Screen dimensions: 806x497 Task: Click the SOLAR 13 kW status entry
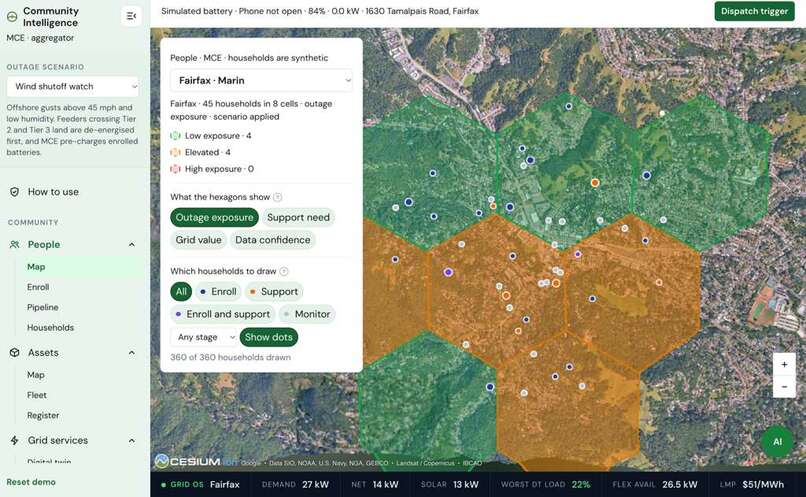[x=449, y=485]
